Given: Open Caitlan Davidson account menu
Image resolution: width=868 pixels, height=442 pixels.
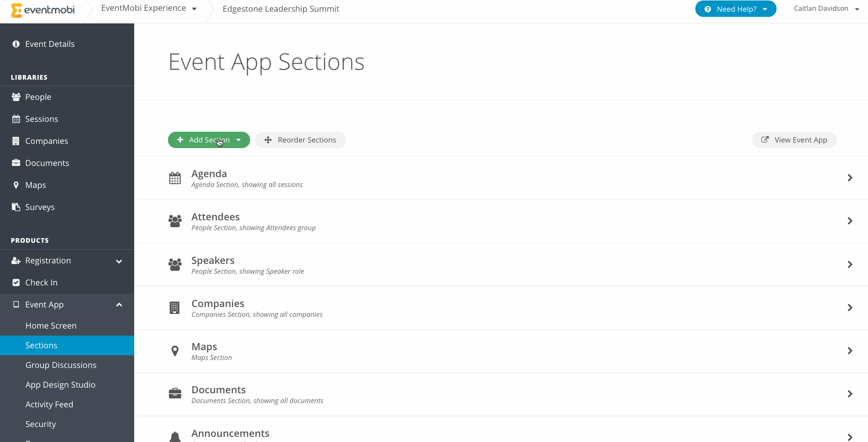Looking at the screenshot, I should 826,8.
